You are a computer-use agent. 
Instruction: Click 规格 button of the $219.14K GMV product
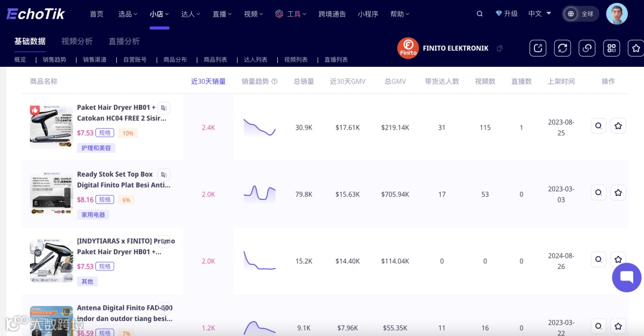[105, 133]
